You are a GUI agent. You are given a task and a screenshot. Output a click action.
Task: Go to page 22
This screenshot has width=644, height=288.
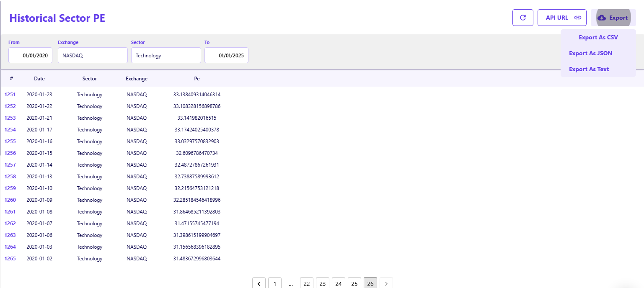coord(307,283)
